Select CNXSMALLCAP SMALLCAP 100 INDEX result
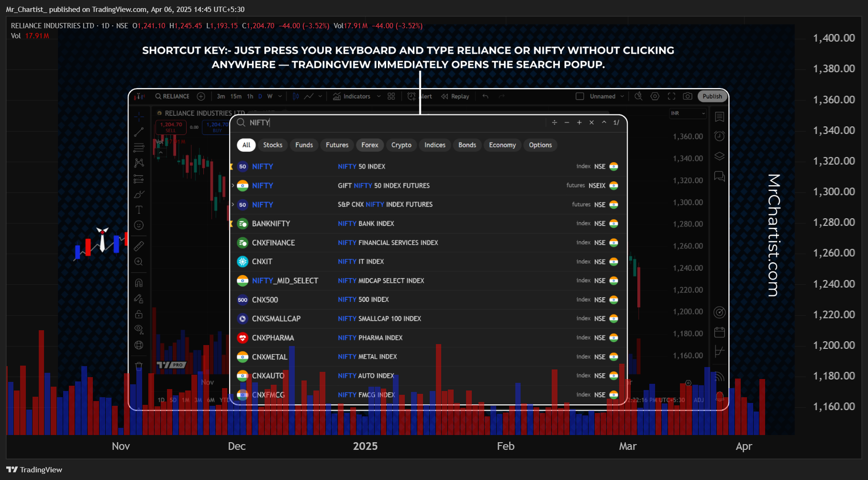The width and height of the screenshot is (868, 480). tap(428, 319)
